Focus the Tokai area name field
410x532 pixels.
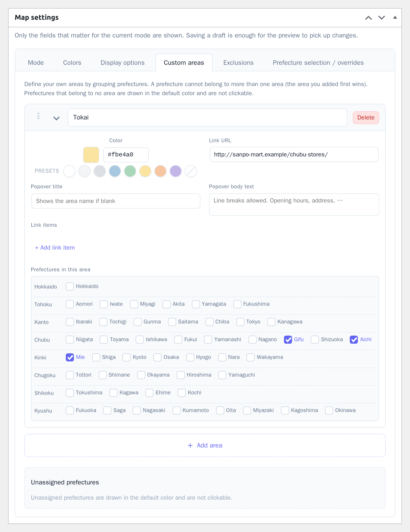[x=207, y=117]
